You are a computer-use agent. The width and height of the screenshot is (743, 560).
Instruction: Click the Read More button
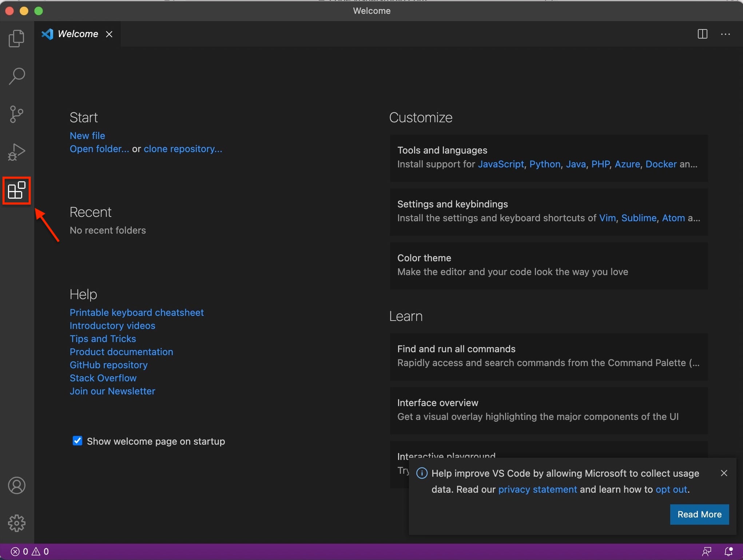[699, 514]
